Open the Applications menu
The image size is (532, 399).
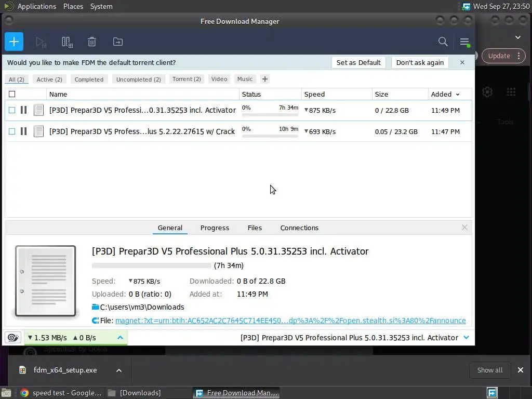point(37,6)
